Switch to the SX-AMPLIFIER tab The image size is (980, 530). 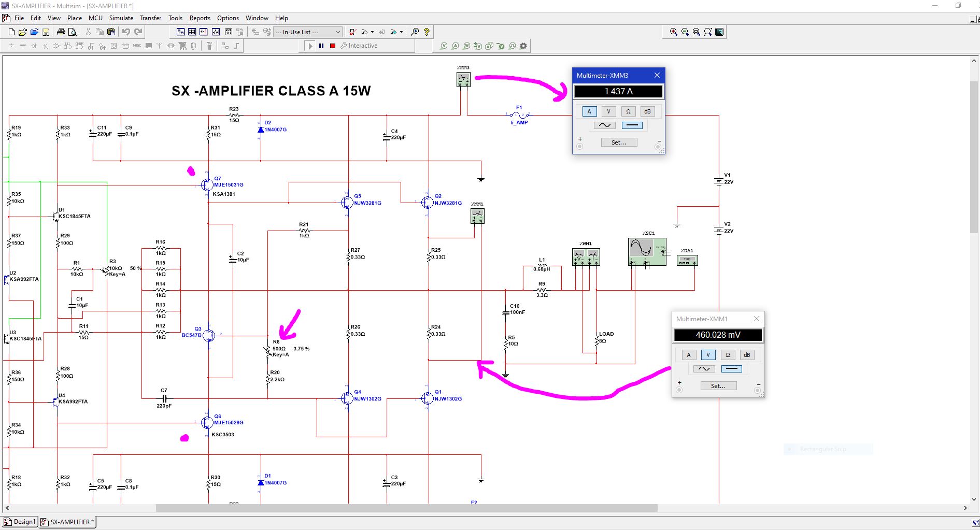68,522
